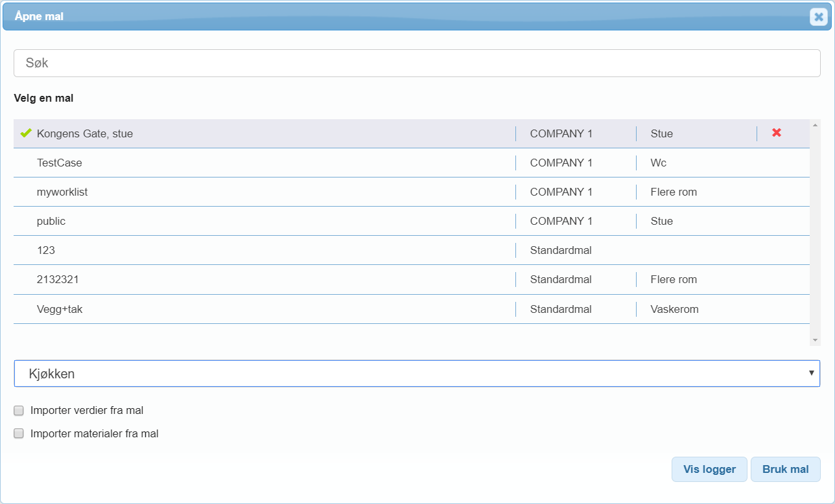Click the red X delete icon on Kongens Gate row
This screenshot has height=504, width=835.
click(776, 133)
